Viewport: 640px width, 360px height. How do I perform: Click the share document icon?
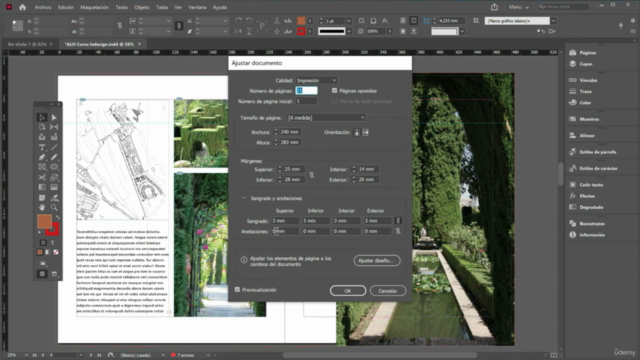pos(494,7)
